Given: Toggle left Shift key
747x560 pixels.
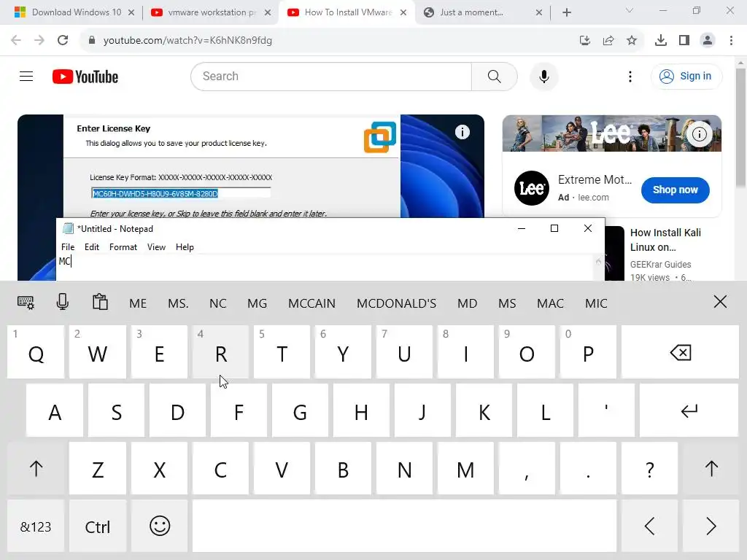Looking at the screenshot, I should tap(36, 469).
